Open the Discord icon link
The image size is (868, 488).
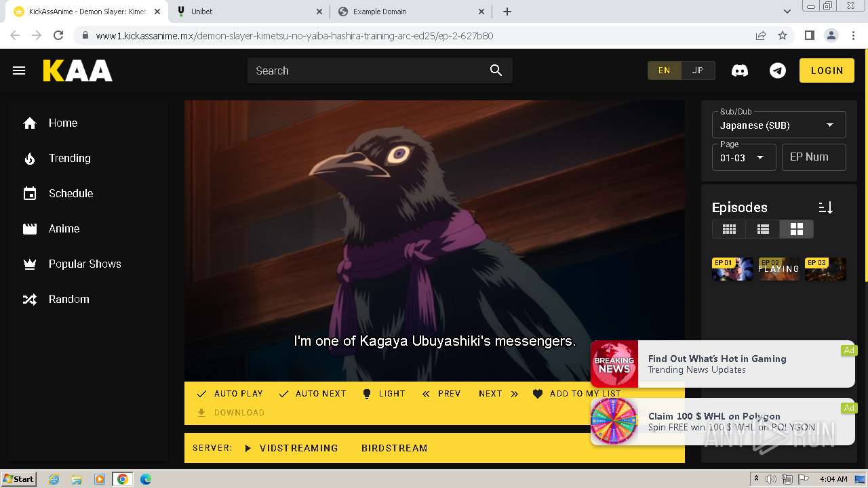click(740, 70)
